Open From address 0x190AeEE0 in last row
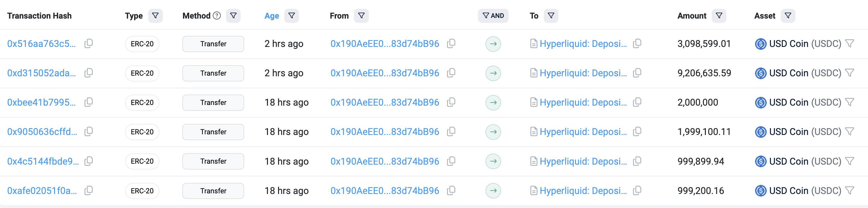The height and width of the screenshot is (208, 868). [x=385, y=191]
